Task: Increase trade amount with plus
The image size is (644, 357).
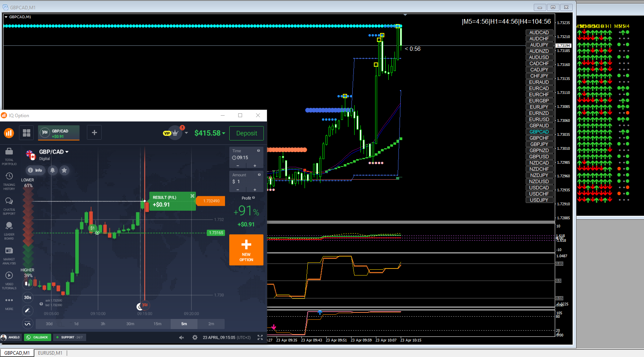Action: click(254, 190)
